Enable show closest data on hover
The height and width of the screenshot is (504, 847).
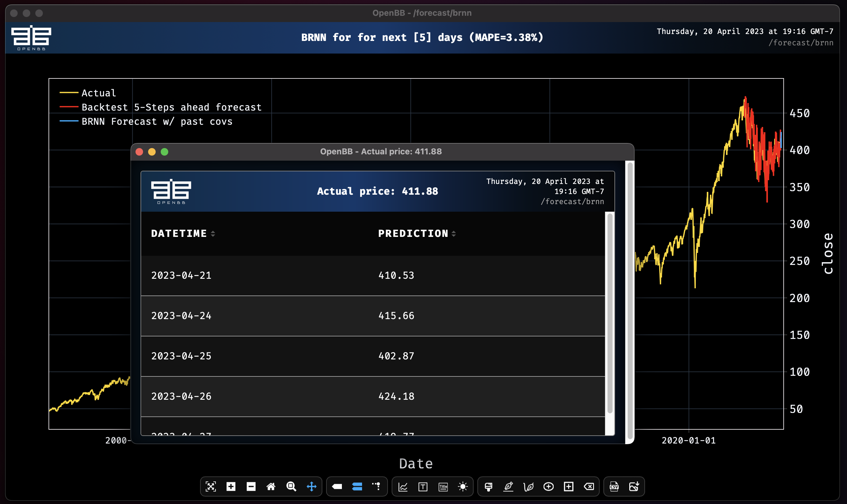click(337, 486)
